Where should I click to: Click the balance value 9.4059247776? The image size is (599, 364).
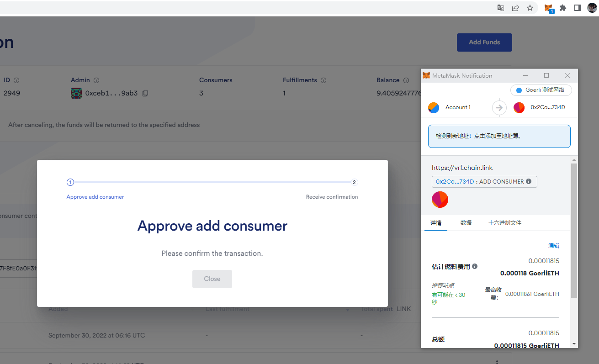pos(399,93)
